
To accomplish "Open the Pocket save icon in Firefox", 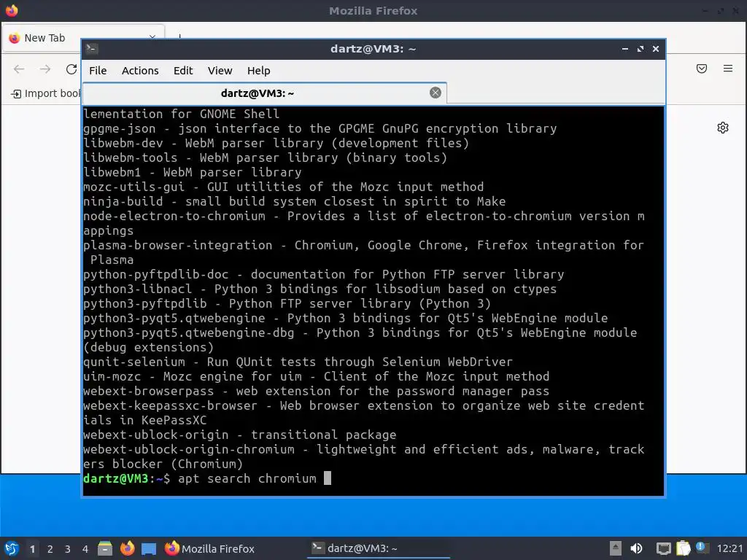I will [x=702, y=69].
